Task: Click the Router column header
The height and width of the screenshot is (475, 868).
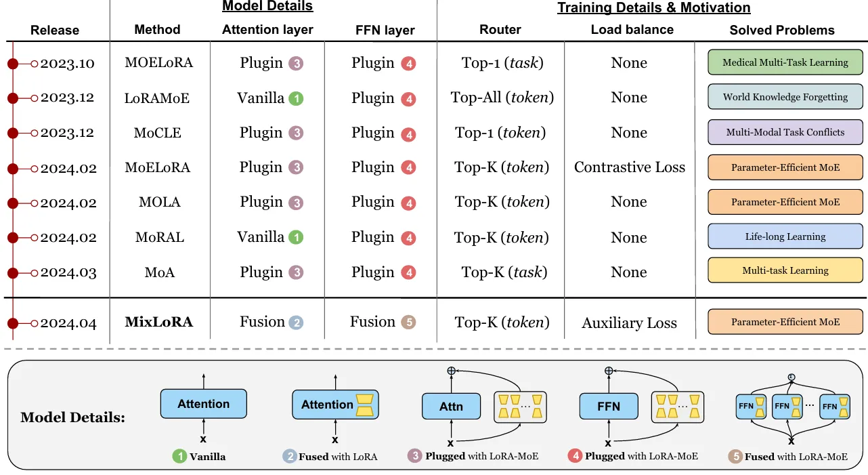Action: point(500,30)
